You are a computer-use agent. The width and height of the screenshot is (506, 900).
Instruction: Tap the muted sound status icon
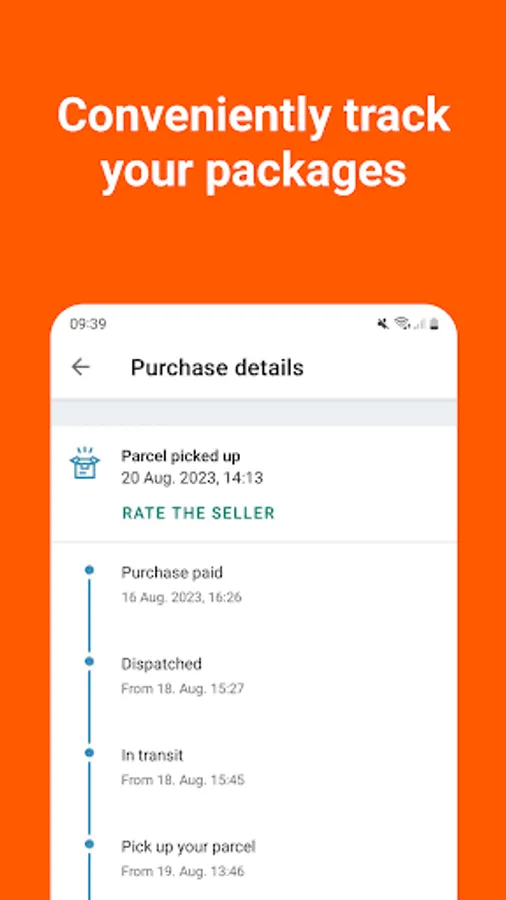pyautogui.click(x=383, y=324)
